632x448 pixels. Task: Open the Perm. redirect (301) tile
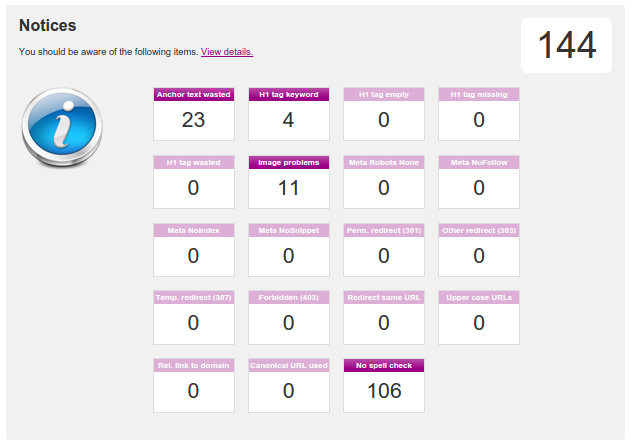click(384, 250)
